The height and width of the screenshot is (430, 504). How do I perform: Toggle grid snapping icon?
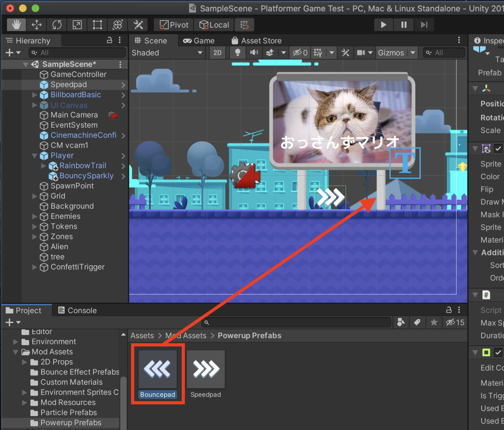click(x=244, y=25)
